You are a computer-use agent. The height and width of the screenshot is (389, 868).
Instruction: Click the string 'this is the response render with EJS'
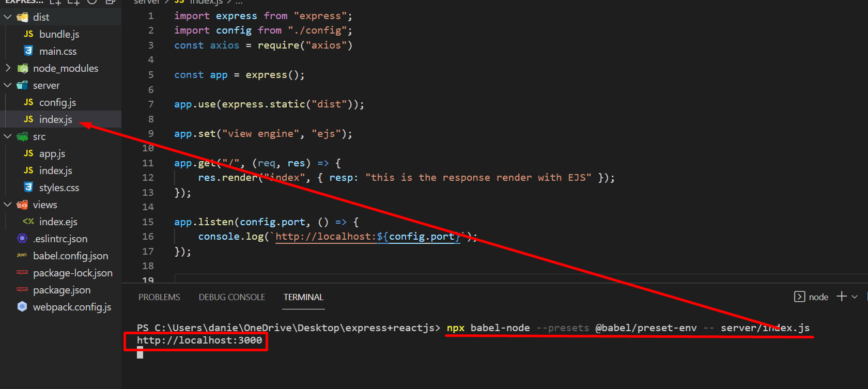(x=478, y=178)
